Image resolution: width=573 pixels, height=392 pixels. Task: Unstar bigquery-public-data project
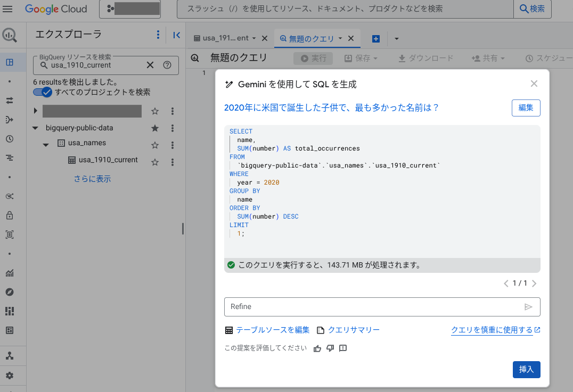coord(155,128)
